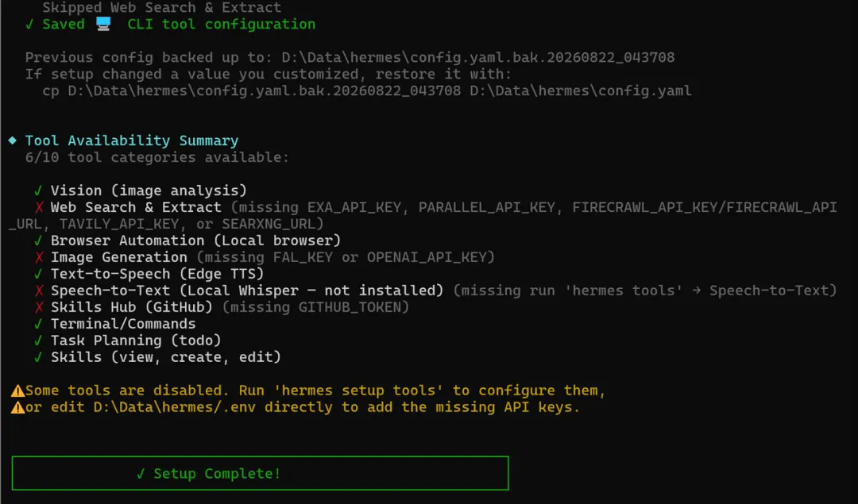
Task: Click the warning icon before 'or edit'
Action: tap(17, 408)
